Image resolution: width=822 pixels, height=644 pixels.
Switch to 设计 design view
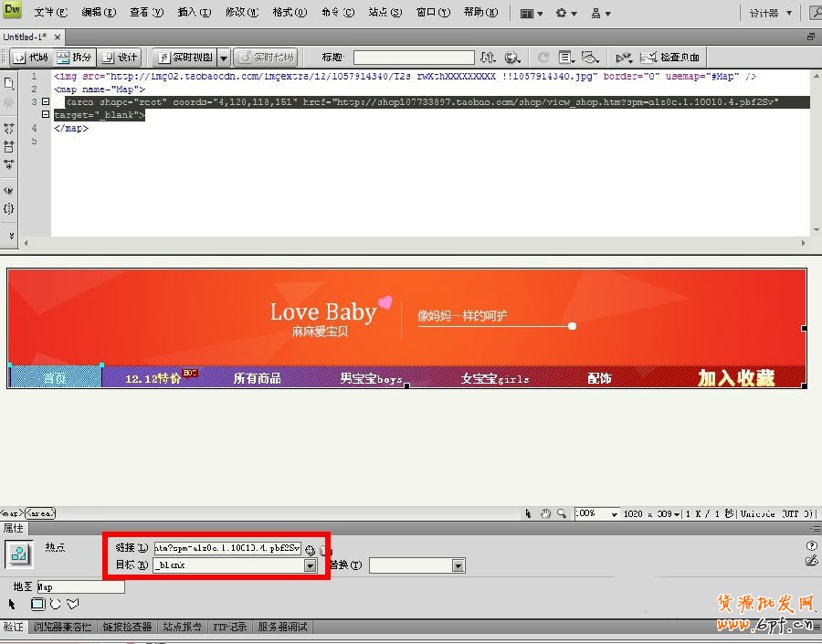point(120,58)
